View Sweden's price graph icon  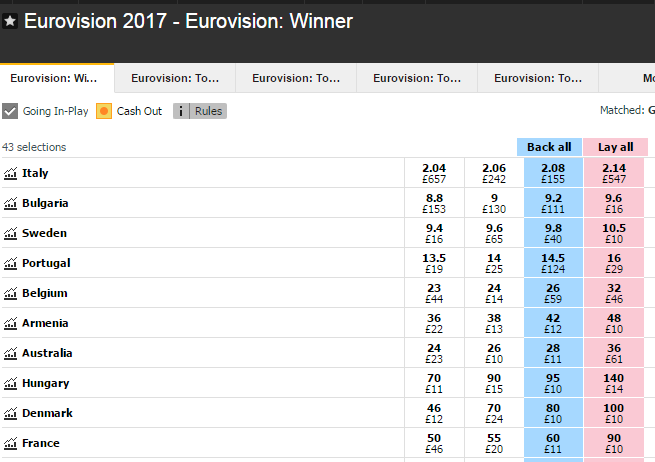(x=11, y=233)
